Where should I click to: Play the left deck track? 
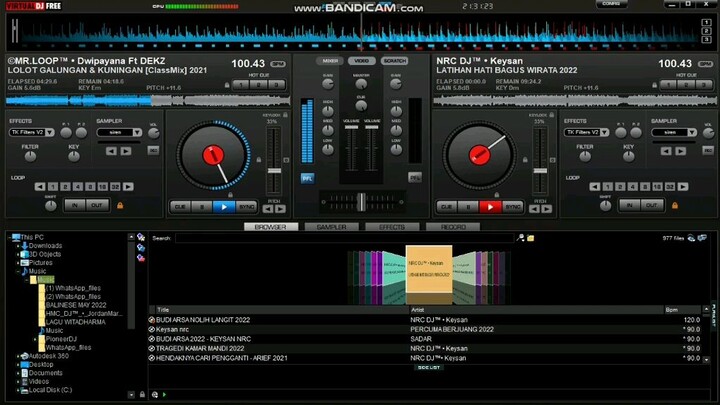(224, 207)
